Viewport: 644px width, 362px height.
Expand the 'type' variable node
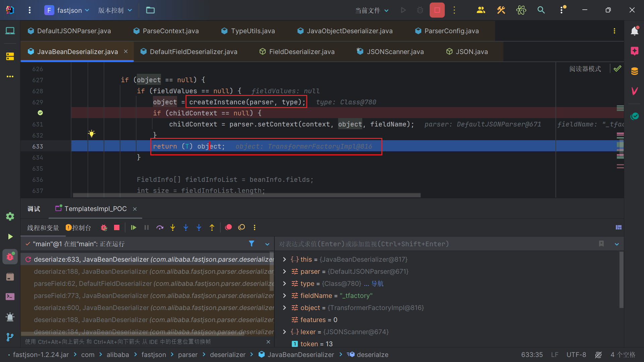coord(284,283)
